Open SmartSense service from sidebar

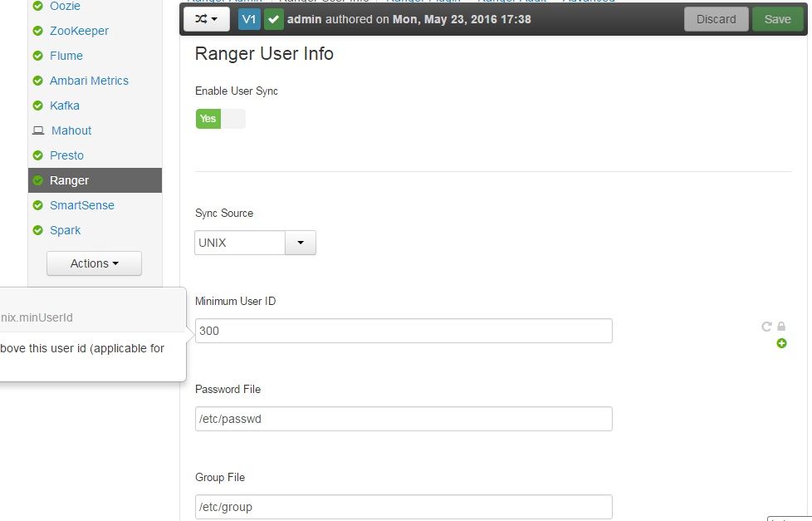click(82, 205)
